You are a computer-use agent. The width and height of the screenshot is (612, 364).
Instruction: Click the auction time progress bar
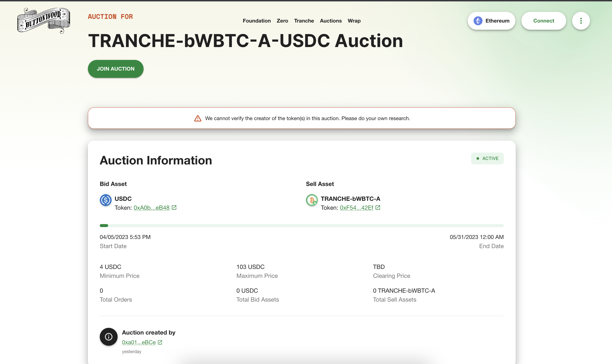pyautogui.click(x=302, y=226)
